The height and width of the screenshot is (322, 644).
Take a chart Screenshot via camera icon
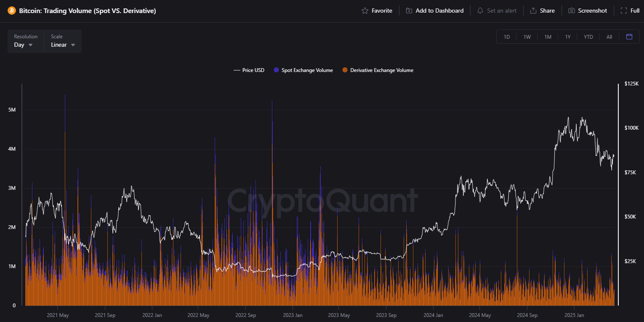point(572,11)
